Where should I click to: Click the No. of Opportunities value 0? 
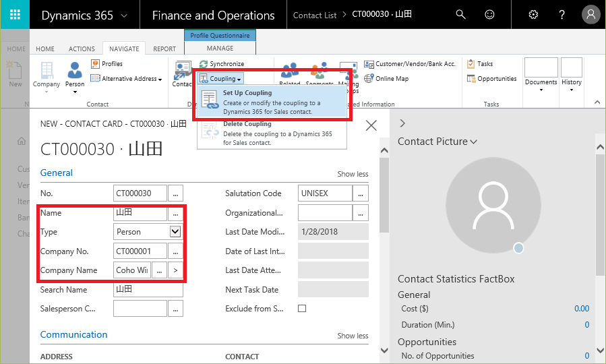click(x=586, y=355)
